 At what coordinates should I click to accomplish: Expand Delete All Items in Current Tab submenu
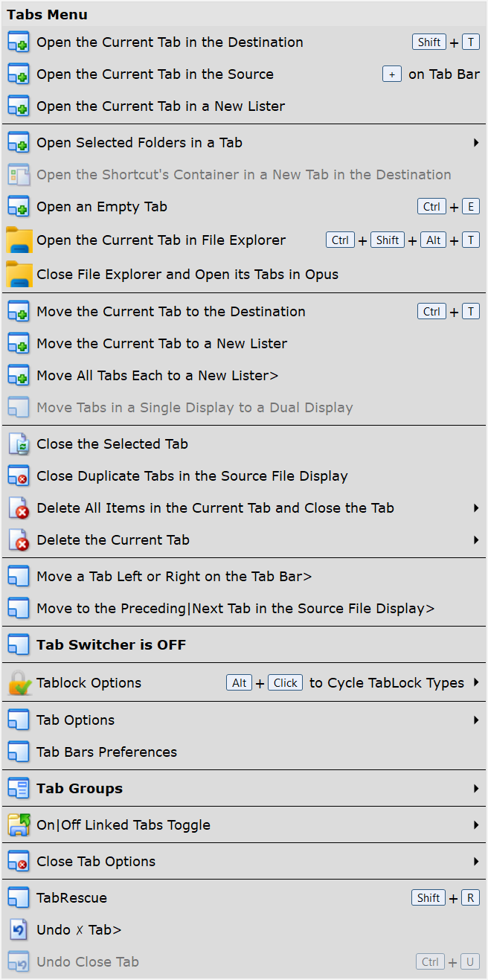point(476,508)
